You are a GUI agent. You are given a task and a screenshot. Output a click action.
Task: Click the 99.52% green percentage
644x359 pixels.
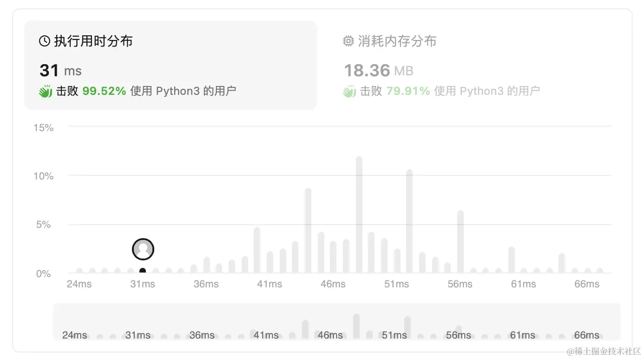(104, 91)
